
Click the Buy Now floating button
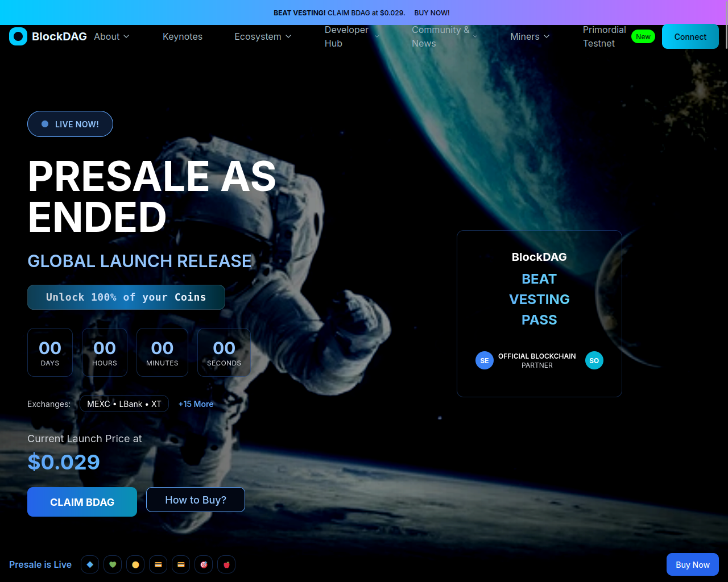pos(693,564)
